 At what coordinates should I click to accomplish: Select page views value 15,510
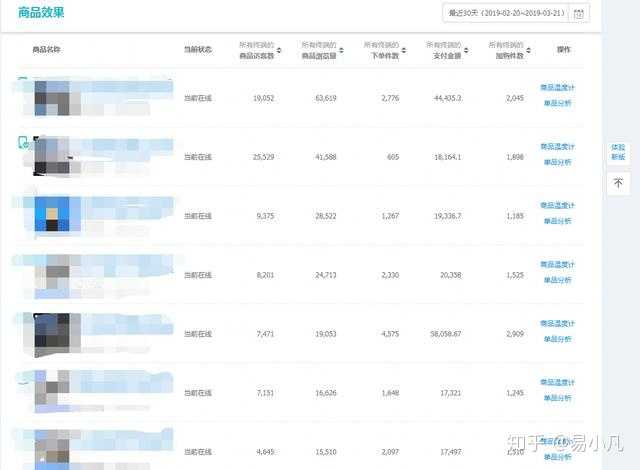coord(326,452)
